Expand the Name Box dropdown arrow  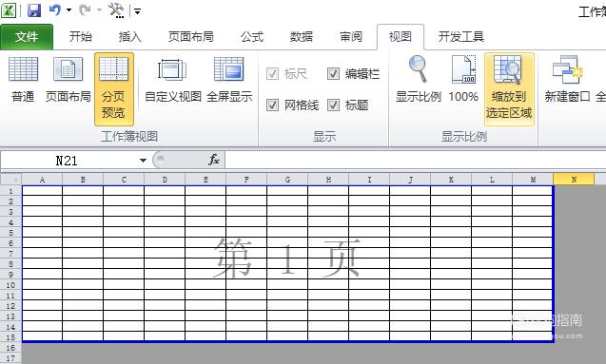point(143,161)
